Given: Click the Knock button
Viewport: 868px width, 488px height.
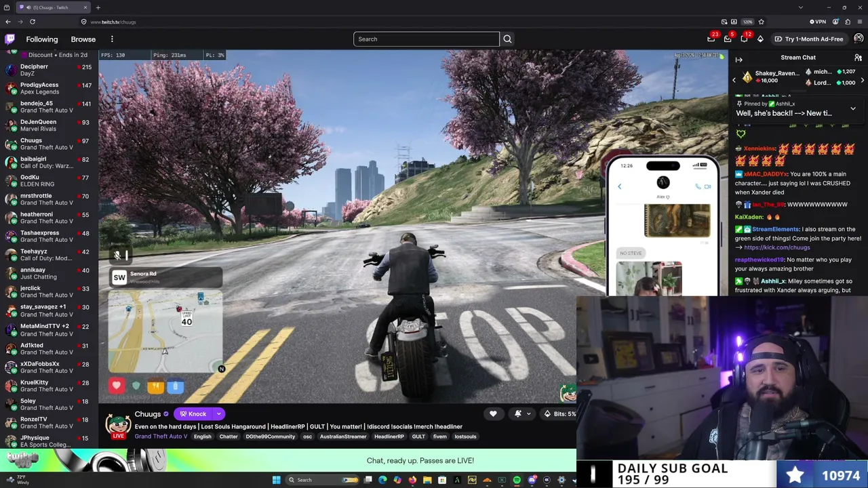Looking at the screenshot, I should [x=193, y=414].
